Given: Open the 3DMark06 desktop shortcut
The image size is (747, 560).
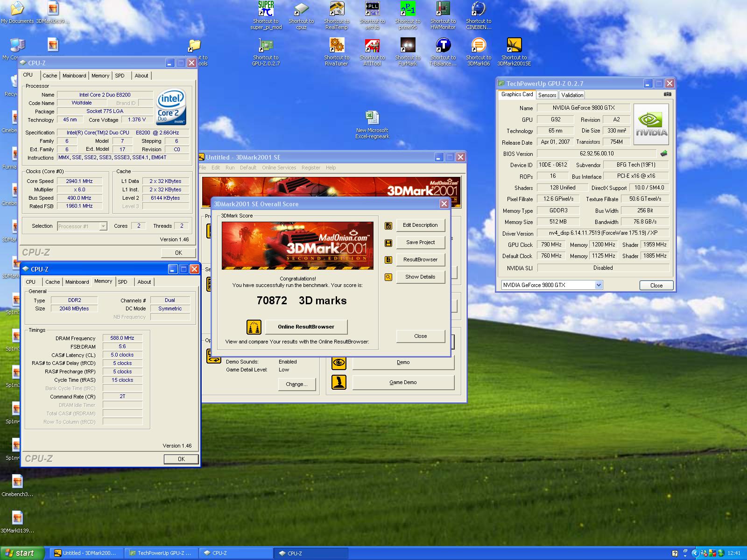Looking at the screenshot, I should 479,52.
